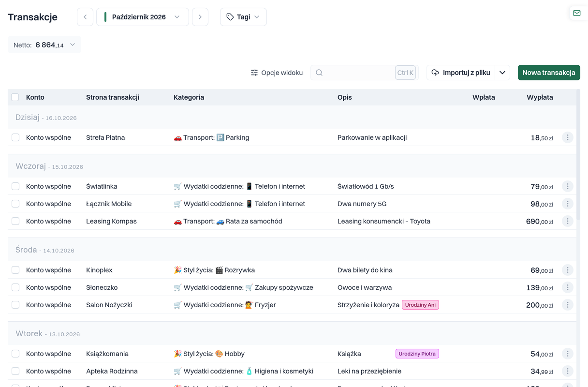The image size is (588, 387).
Task: Expand the Tagi filter dropdown
Action: click(x=243, y=17)
